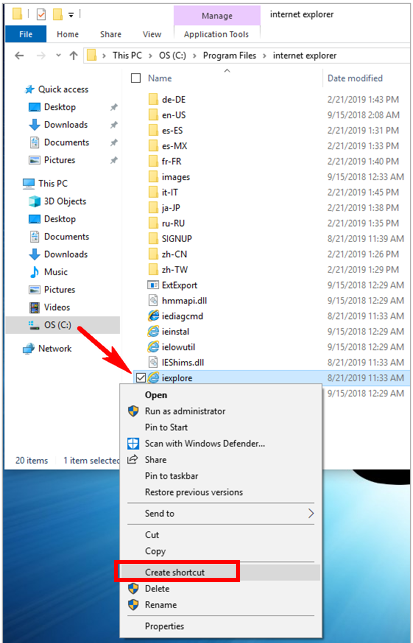Open the Quick Access Toolbar customize dropdown
Image resolution: width=413 pixels, height=643 pixels.
(x=71, y=15)
